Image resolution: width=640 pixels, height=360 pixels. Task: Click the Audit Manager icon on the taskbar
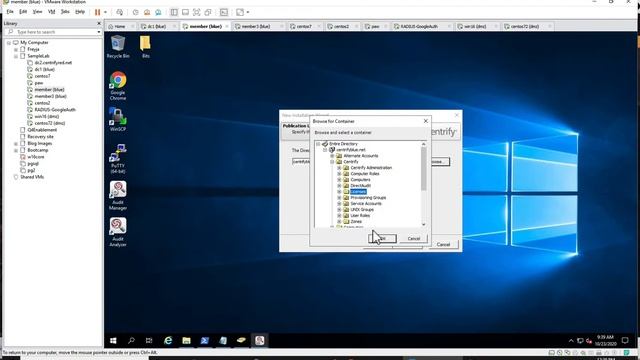(260, 340)
